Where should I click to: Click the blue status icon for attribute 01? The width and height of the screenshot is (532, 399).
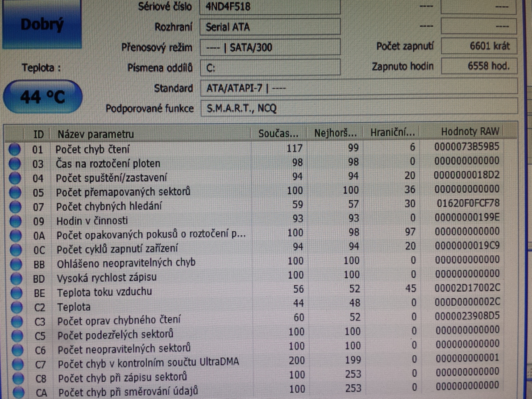coord(15,149)
